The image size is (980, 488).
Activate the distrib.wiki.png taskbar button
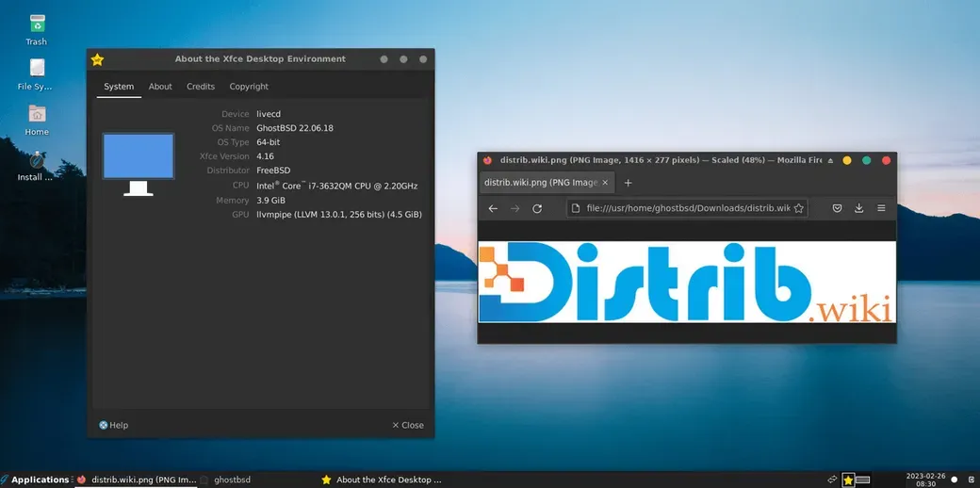pyautogui.click(x=137, y=480)
